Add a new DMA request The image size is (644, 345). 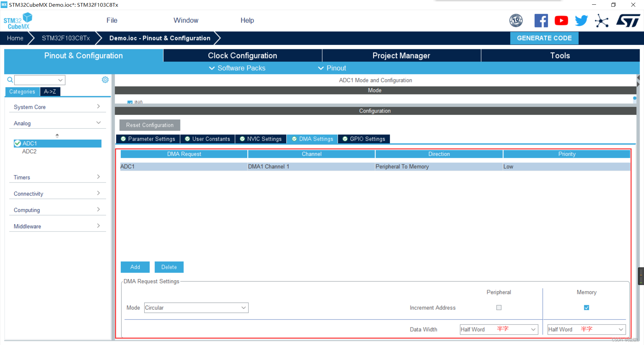pyautogui.click(x=135, y=267)
